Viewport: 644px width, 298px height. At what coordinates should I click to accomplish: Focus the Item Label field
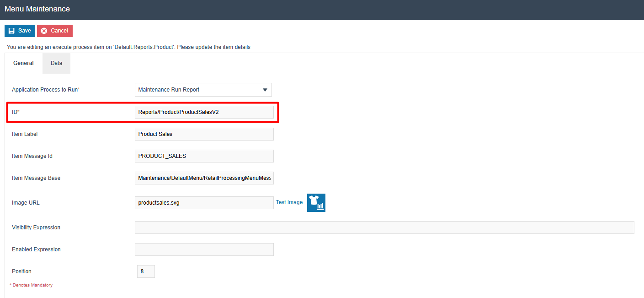click(x=204, y=134)
